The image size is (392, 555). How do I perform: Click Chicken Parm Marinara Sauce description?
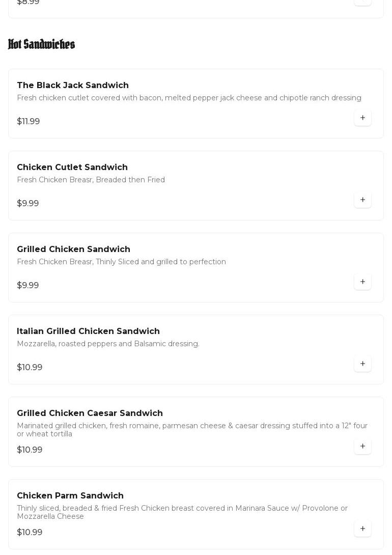(182, 512)
